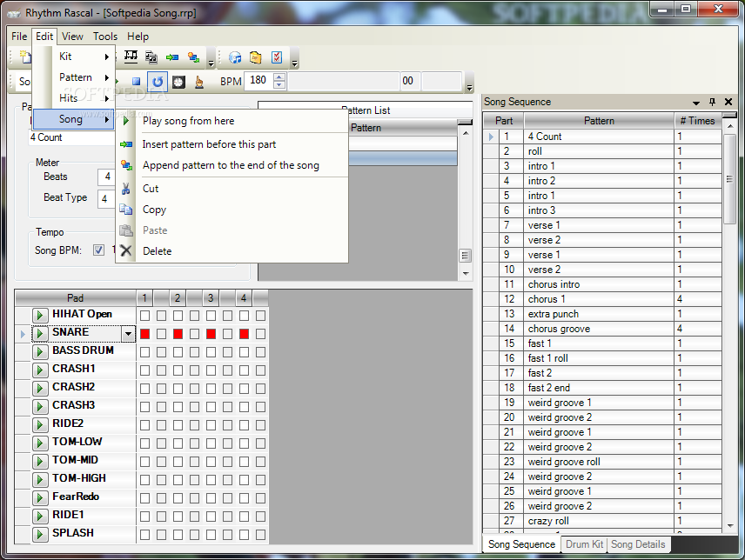The height and width of the screenshot is (560, 745).
Task: Play the HIHAT Open pad sample
Action: click(40, 315)
